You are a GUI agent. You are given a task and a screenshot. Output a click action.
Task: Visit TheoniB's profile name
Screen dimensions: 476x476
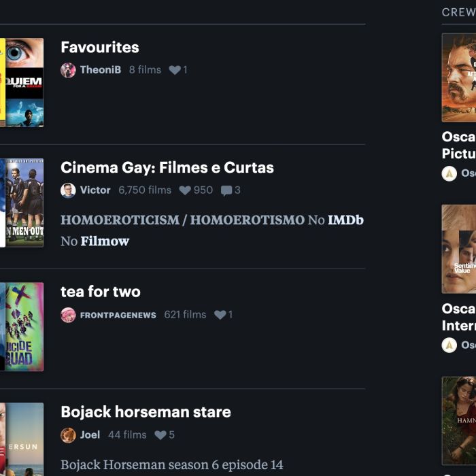click(x=101, y=70)
